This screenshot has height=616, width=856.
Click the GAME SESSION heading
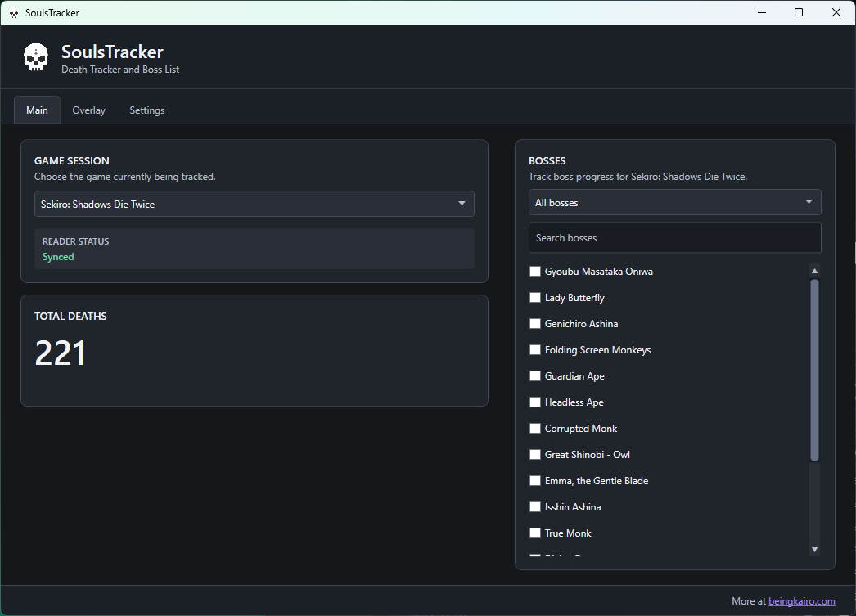[71, 161]
